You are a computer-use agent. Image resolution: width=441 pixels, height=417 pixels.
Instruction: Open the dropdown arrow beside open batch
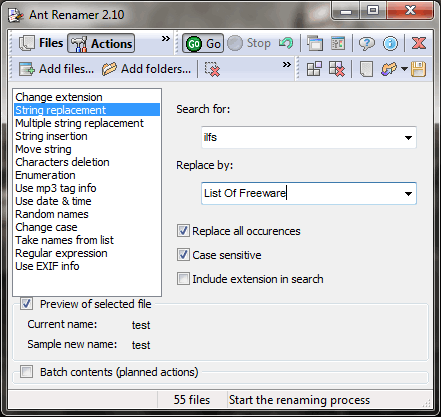(404, 69)
